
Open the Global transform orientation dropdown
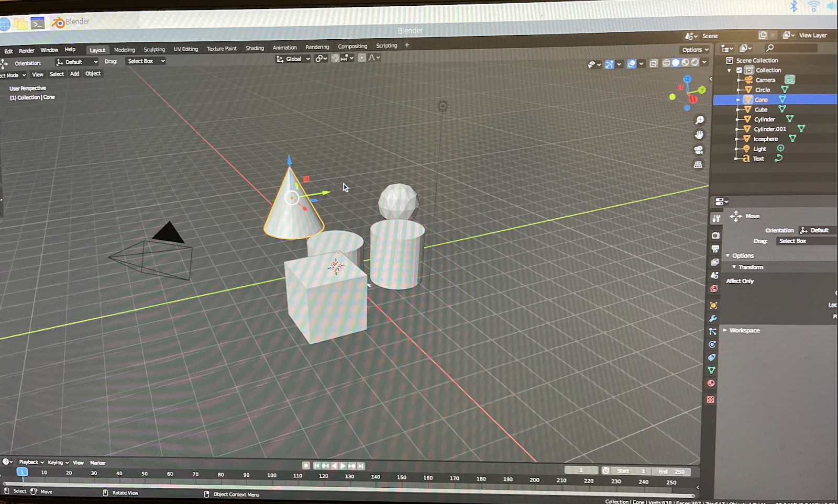pos(293,59)
